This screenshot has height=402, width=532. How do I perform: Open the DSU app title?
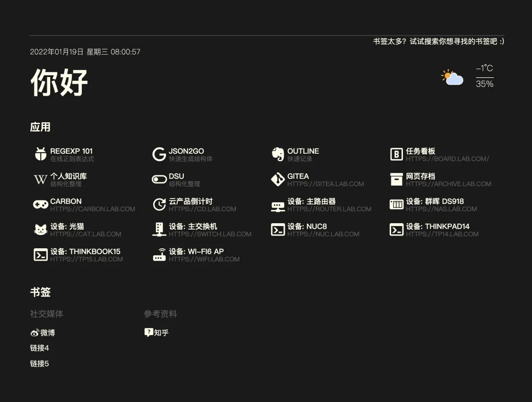176,176
